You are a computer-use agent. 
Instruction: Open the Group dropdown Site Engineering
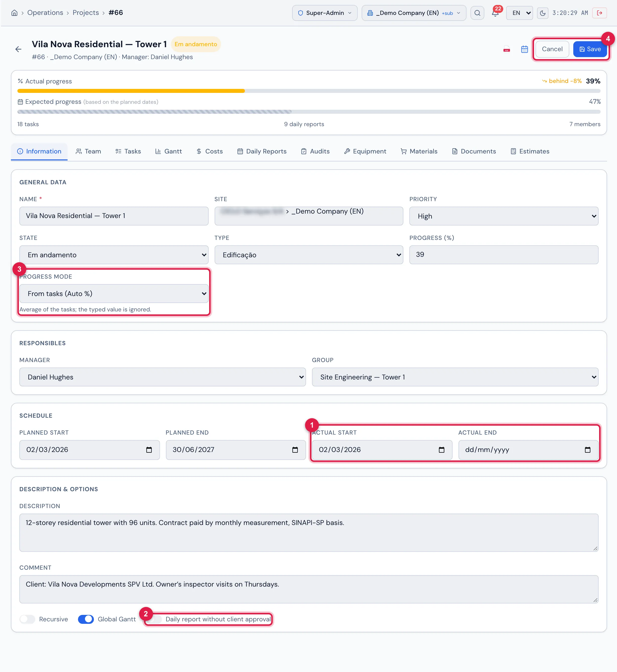455,377
